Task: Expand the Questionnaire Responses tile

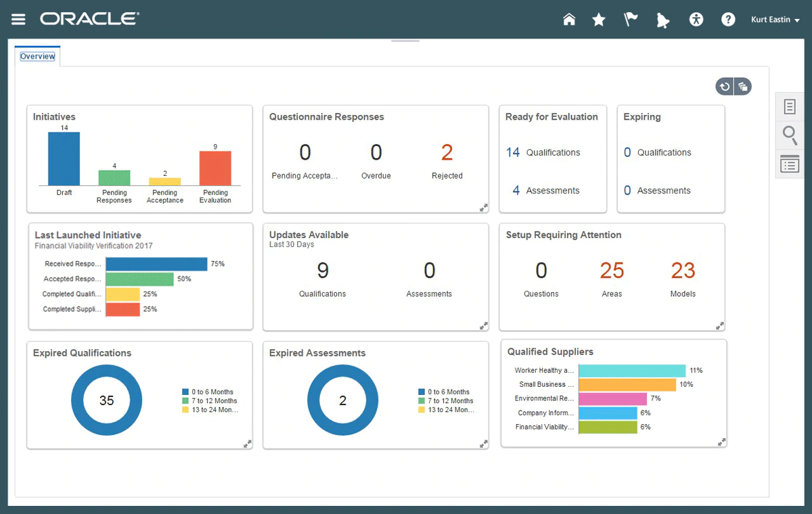Action: [484, 208]
